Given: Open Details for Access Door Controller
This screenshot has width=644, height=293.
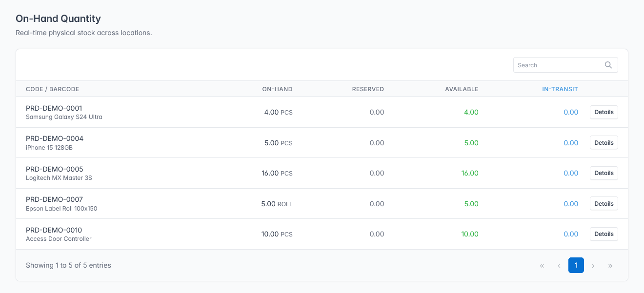Looking at the screenshot, I should [604, 234].
